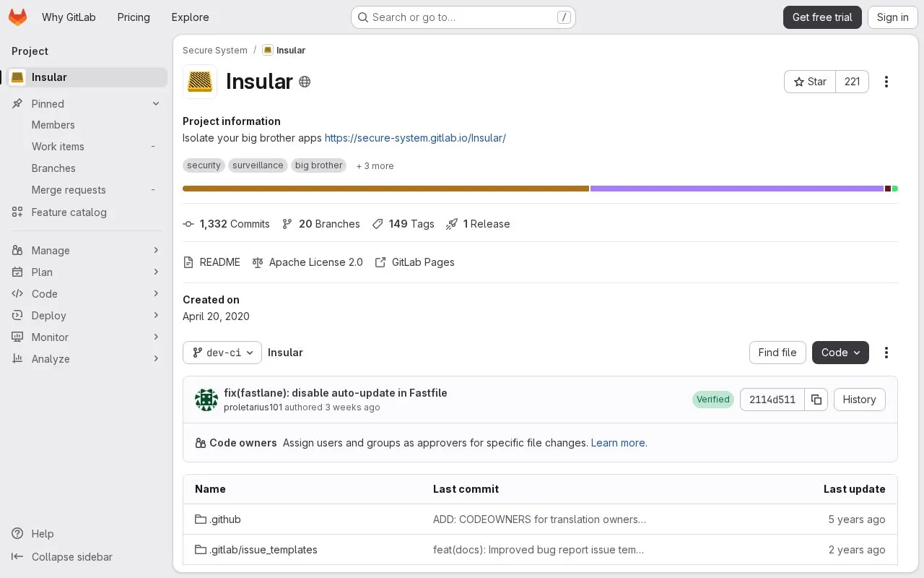Screen dimensions: 924x578
Task: Click the Find file button
Action: pos(777,353)
